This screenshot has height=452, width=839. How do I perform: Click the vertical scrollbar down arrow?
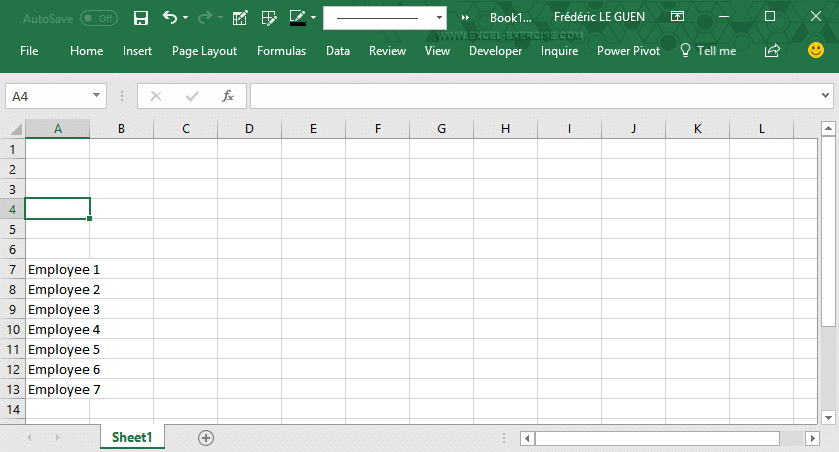[828, 418]
